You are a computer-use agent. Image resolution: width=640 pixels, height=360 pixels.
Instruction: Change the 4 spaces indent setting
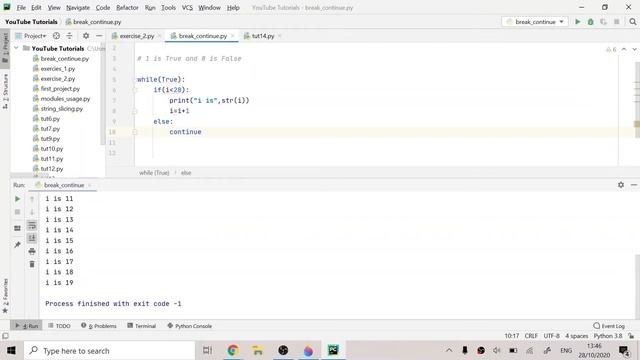(x=576, y=336)
